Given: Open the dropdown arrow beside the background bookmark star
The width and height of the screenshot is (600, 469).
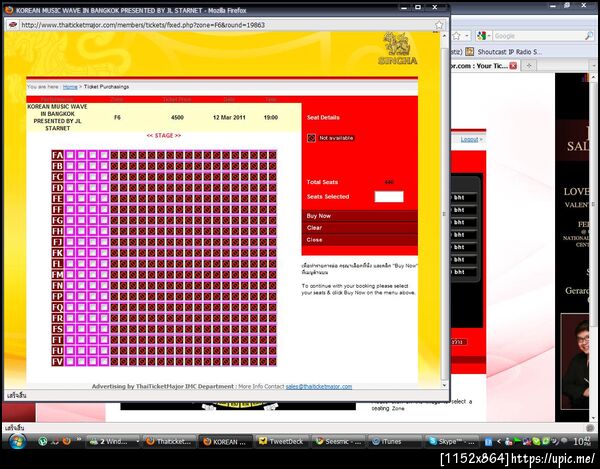Looking at the screenshot, I should [467, 36].
